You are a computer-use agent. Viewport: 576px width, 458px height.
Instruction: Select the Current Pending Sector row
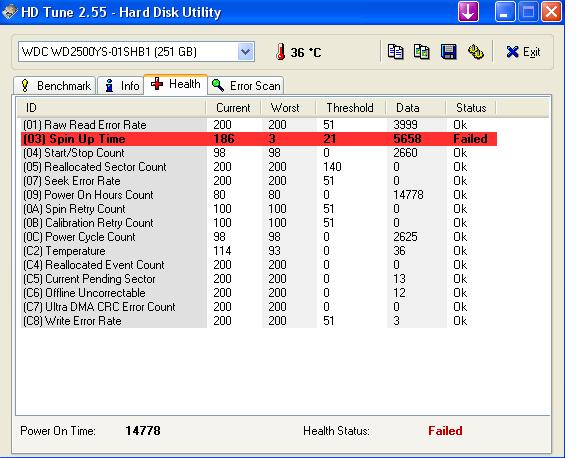[259, 279]
